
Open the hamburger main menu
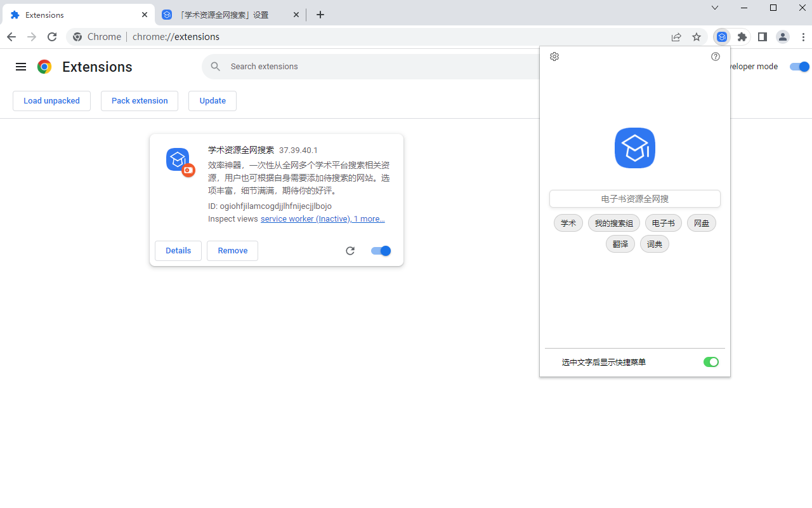pyautogui.click(x=21, y=67)
